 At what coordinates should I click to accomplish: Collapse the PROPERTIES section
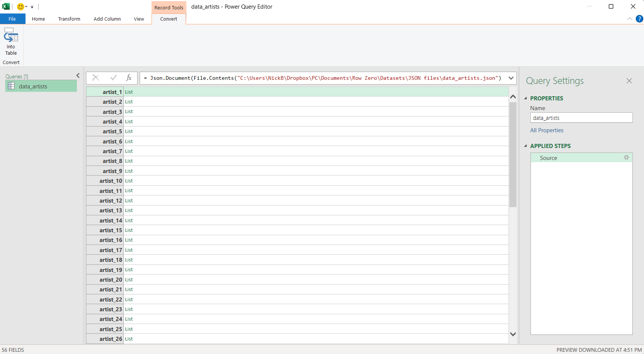point(525,99)
